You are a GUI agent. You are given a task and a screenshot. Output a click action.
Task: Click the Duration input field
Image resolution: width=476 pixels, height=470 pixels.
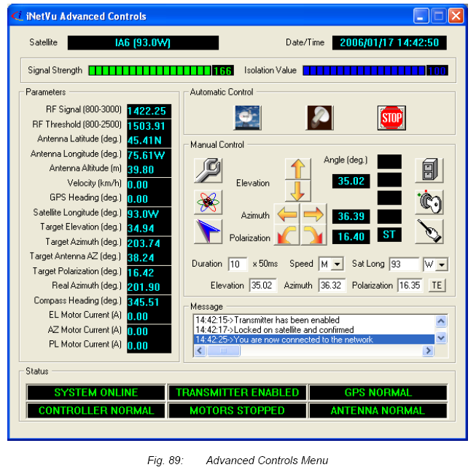[238, 264]
